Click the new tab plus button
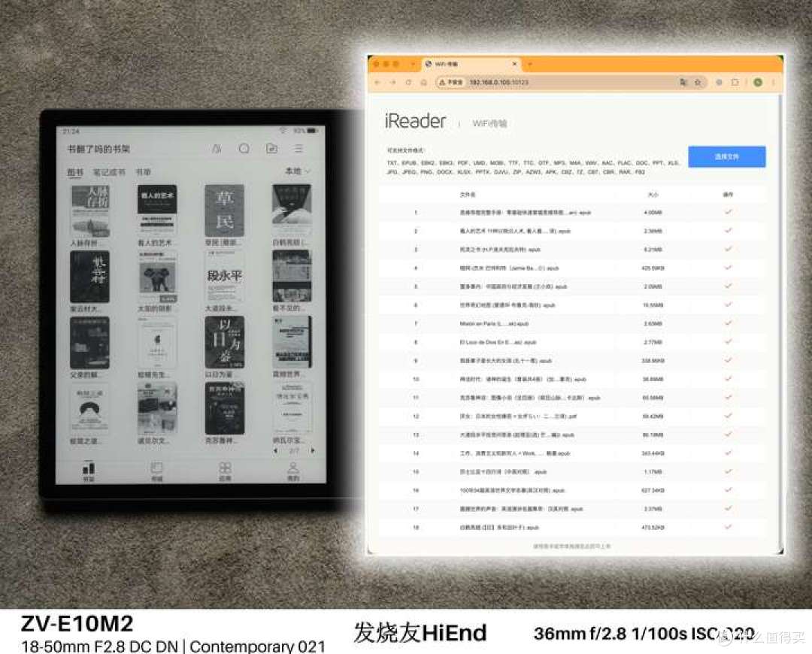 coord(530,64)
